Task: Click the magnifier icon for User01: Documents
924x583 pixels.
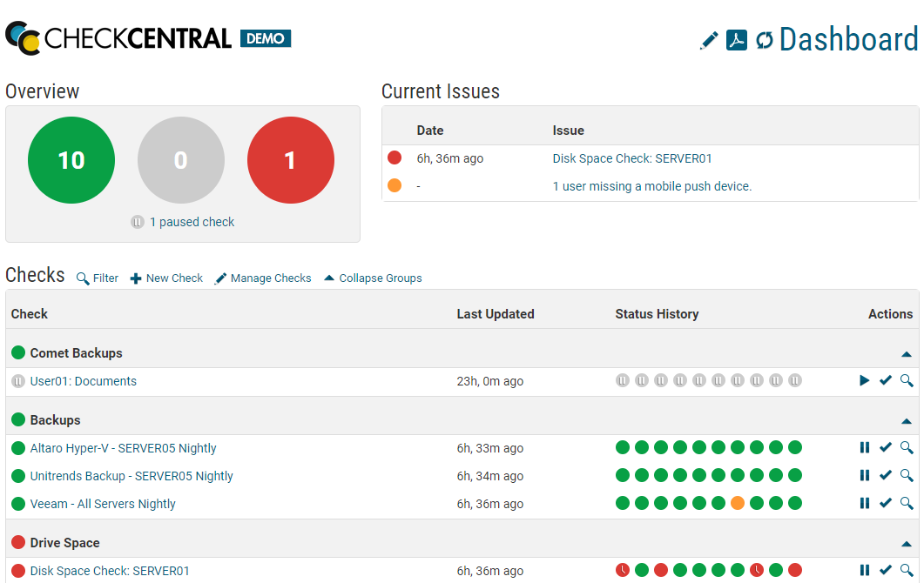Action: (x=907, y=381)
